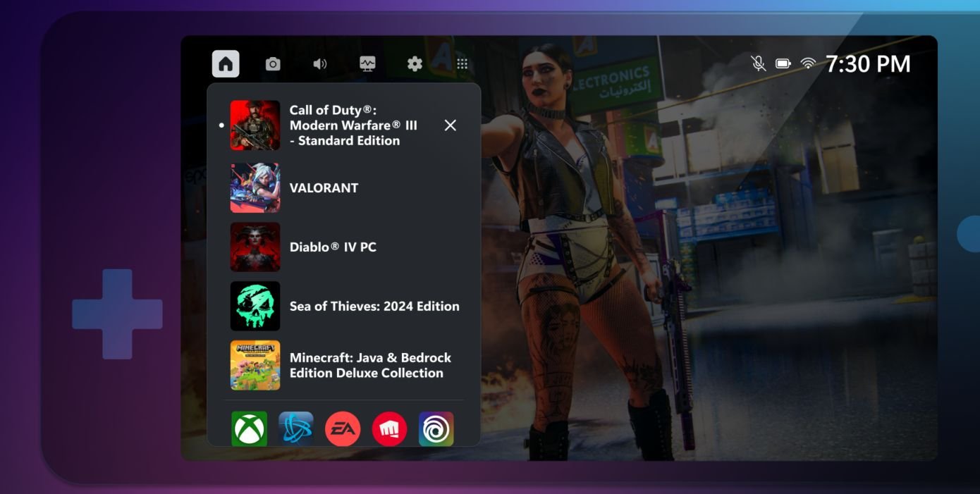This screenshot has width=980, height=494.
Task: Select the Sea of Thieves 2024 thumbnail
Action: [x=255, y=306]
